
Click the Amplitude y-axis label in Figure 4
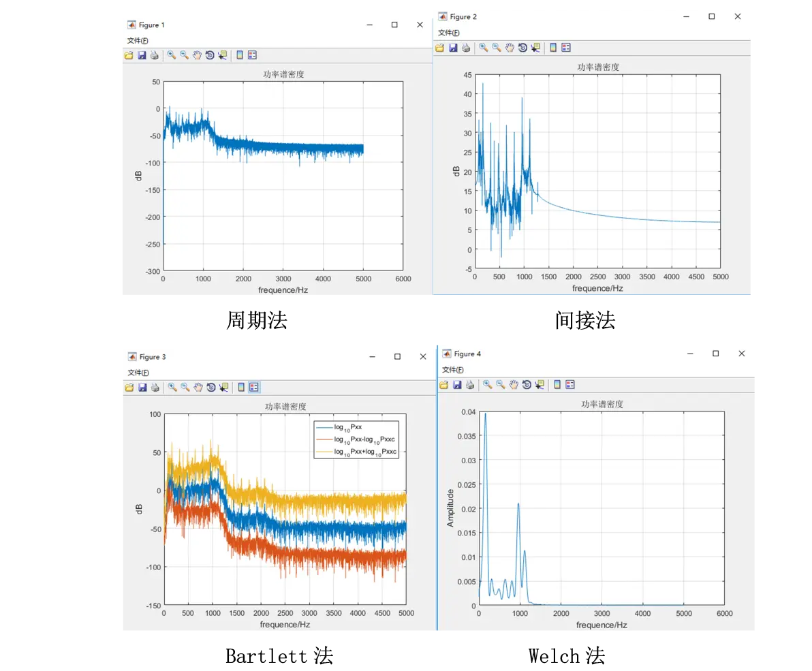[450, 508]
